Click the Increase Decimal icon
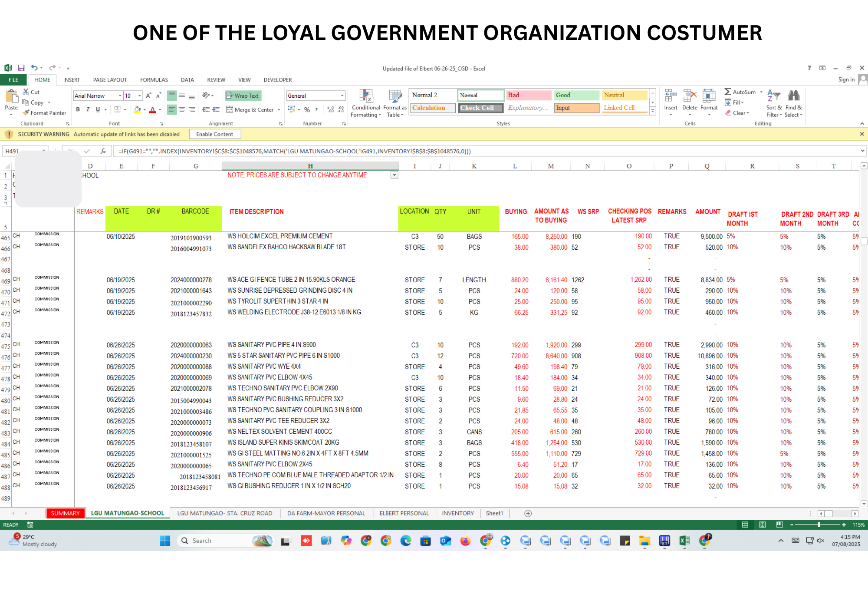The height and width of the screenshot is (614, 868). (331, 110)
